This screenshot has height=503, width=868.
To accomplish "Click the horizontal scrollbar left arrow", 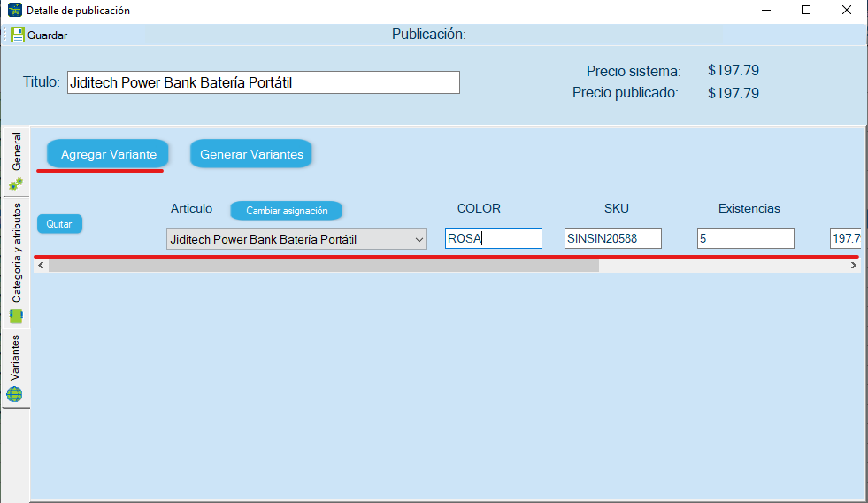I will (x=41, y=266).
